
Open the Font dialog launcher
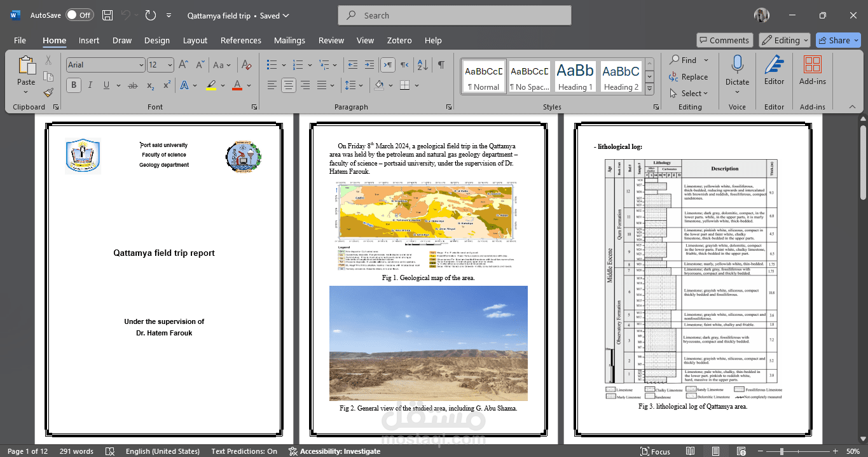coord(254,107)
